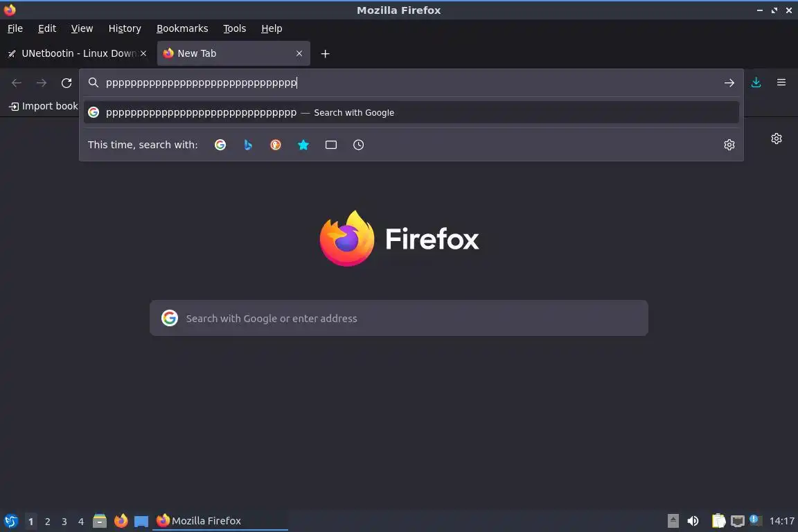Click Mozilla Firefox taskbar window button
The height and width of the screenshot is (532, 798).
(x=220, y=521)
